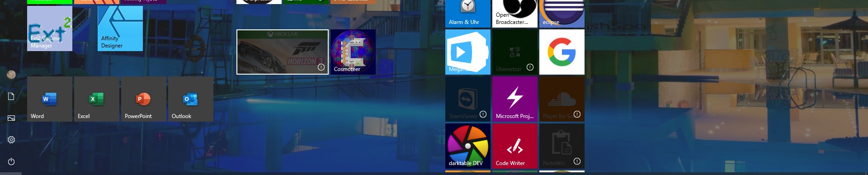
Task: Launch the darktable DEV tile
Action: click(x=468, y=146)
